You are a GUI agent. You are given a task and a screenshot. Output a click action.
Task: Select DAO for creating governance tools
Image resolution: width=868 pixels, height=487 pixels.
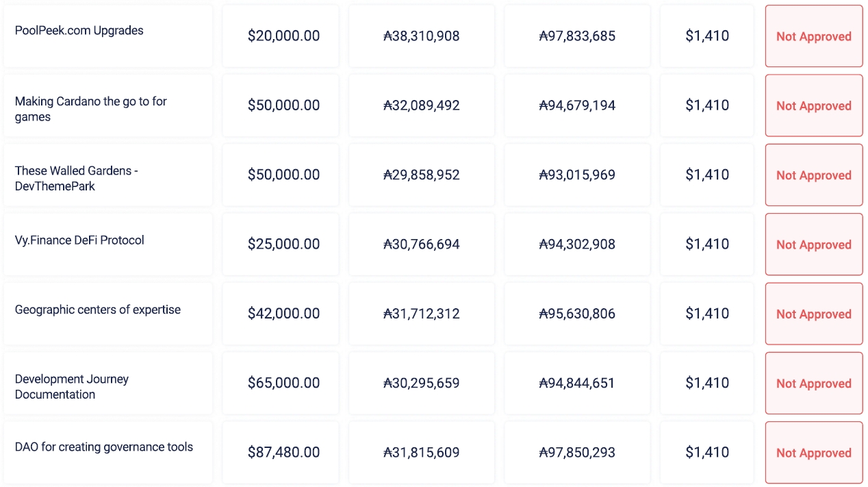click(x=104, y=447)
